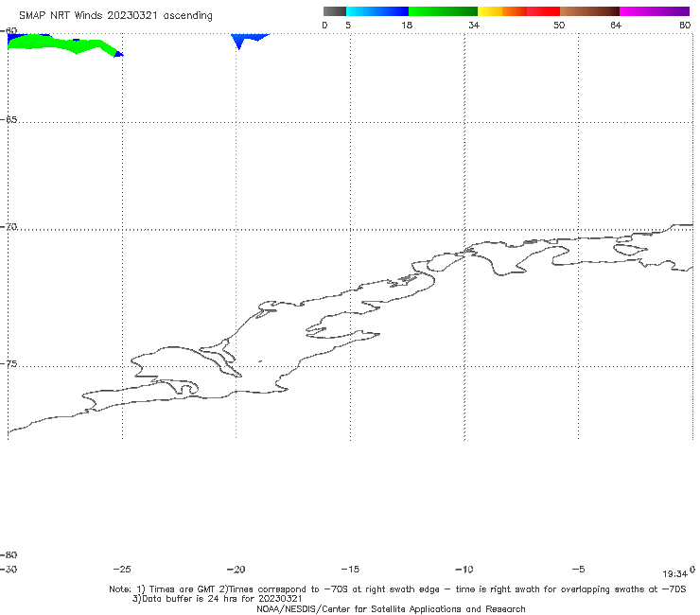The width and height of the screenshot is (700, 615).
Task: Click the colorbar label '18'
Action: pyautogui.click(x=407, y=25)
